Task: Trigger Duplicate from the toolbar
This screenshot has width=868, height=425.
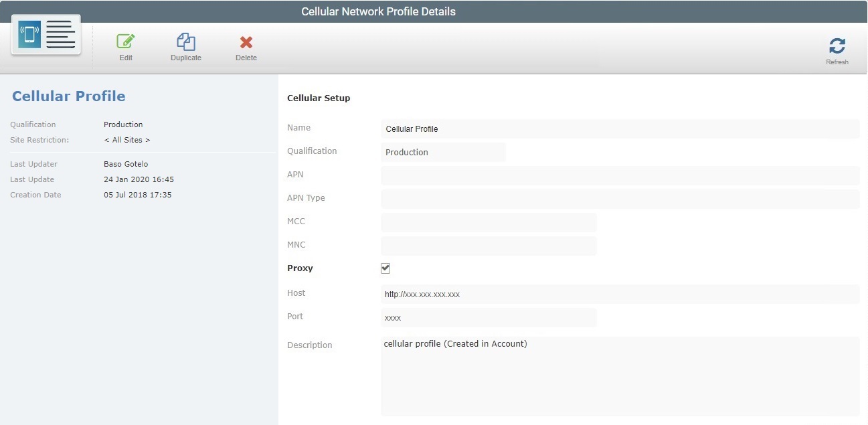Action: 185,46
